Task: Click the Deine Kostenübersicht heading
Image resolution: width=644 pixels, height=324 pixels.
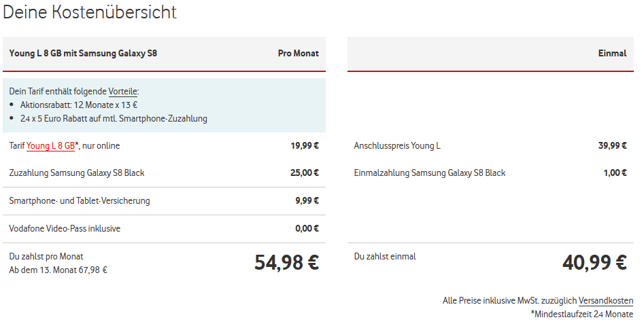Action: pyautogui.click(x=90, y=12)
